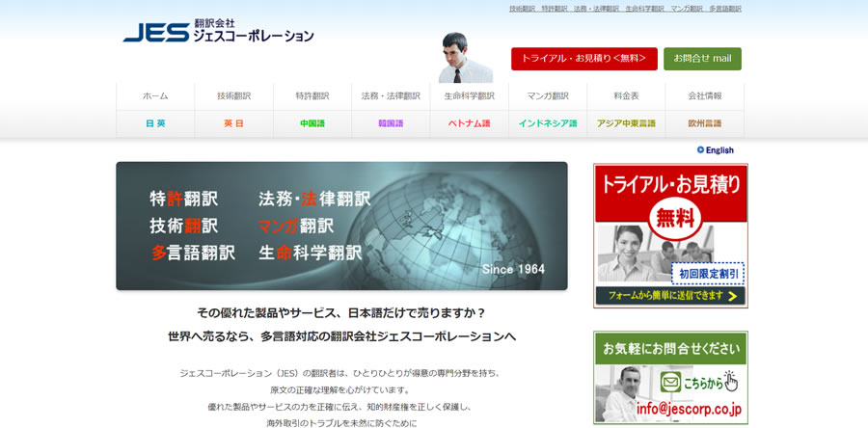Image resolution: width=868 pixels, height=428 pixels.
Task: Open the 特許翻訳 top header link
Action: pos(555,9)
